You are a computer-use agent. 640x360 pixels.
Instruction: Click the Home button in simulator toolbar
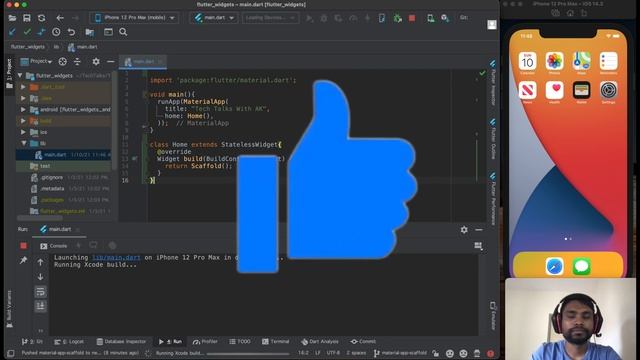point(570,13)
